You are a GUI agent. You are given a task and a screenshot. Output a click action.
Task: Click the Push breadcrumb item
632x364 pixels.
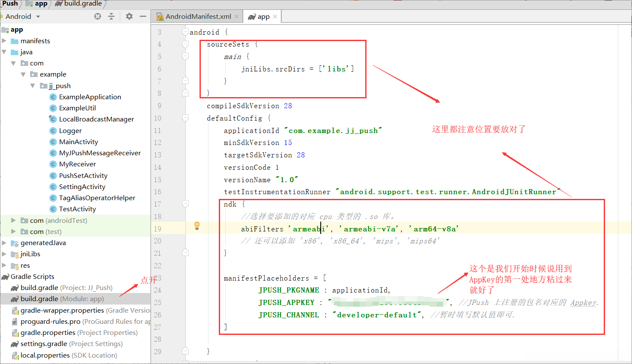[10, 3]
